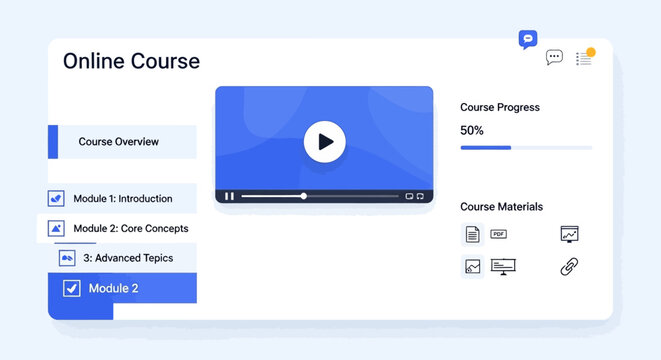
Task: Click the video progress slider handle
Action: click(x=304, y=196)
